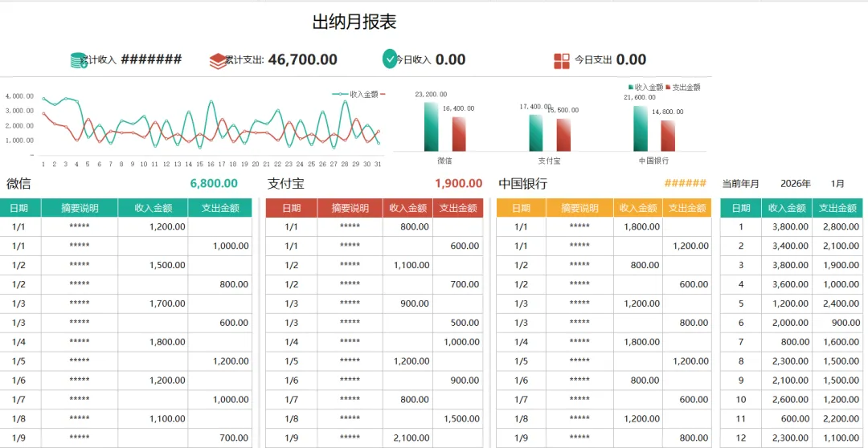The width and height of the screenshot is (868, 448).
Task: Click the bar chart's green 收入金额 legend entry
Action: pyautogui.click(x=645, y=87)
